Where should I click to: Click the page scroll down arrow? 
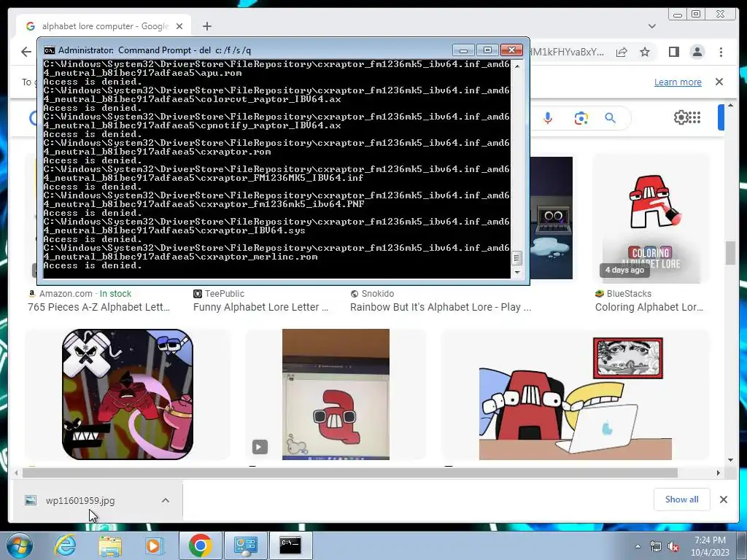coord(730,460)
